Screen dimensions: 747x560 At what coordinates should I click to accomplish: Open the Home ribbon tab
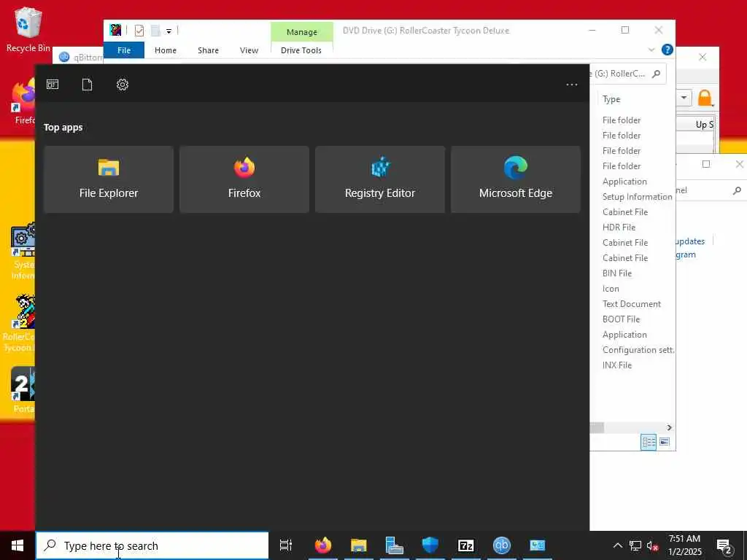click(x=166, y=50)
